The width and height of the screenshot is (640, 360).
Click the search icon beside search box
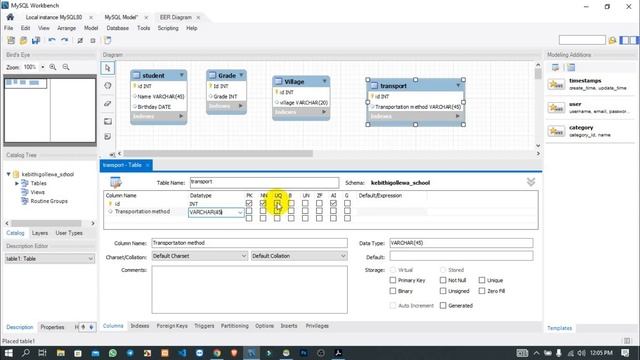tap(612, 40)
